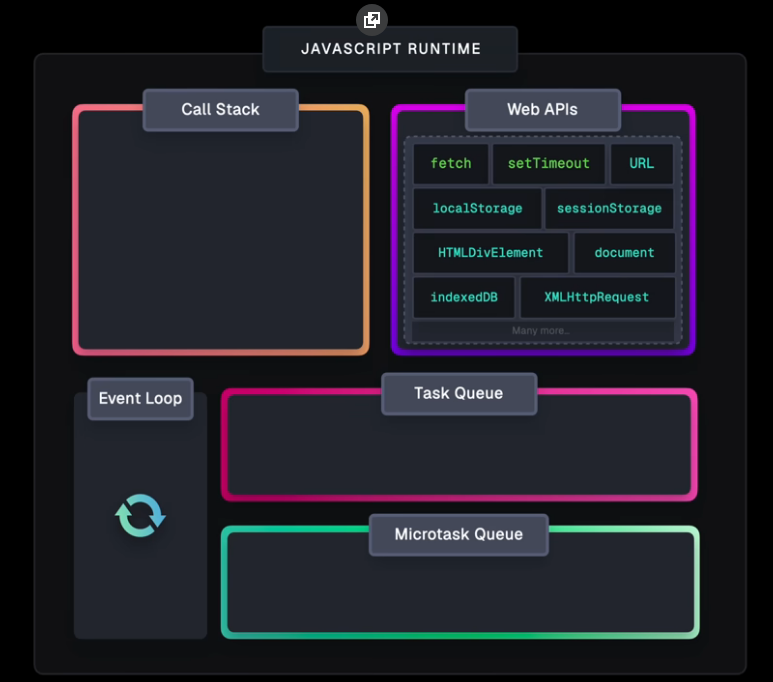Click the Event Loop label
Screen dimensions: 773x682
click(x=140, y=398)
